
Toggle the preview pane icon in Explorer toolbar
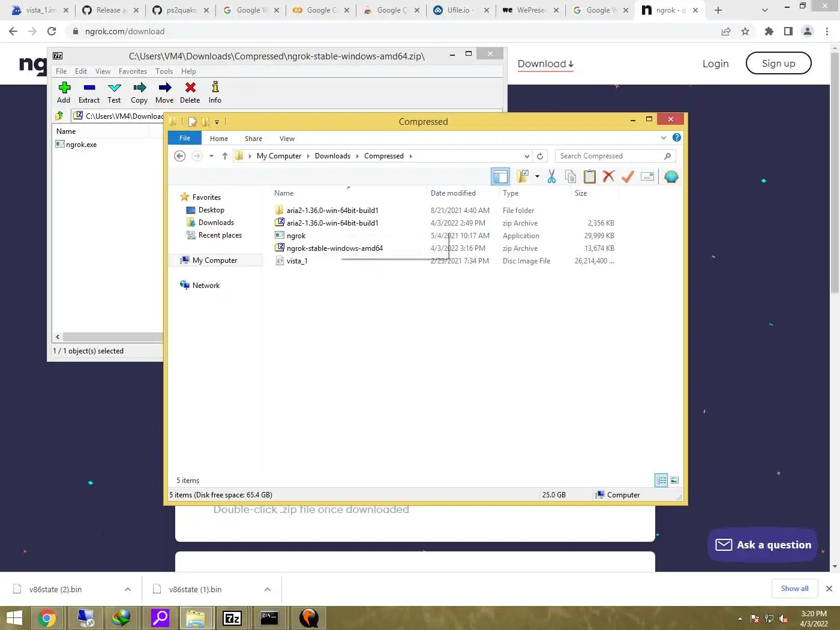click(500, 176)
